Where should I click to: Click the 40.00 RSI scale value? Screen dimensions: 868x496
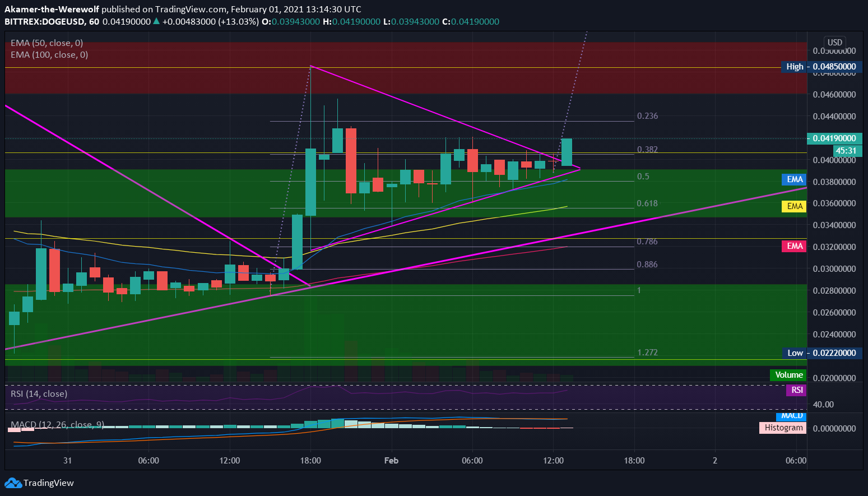tap(823, 405)
